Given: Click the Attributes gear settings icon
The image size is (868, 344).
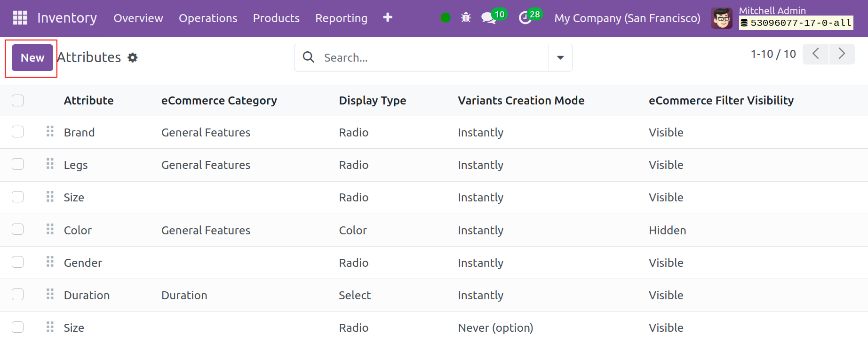Looking at the screenshot, I should (133, 57).
